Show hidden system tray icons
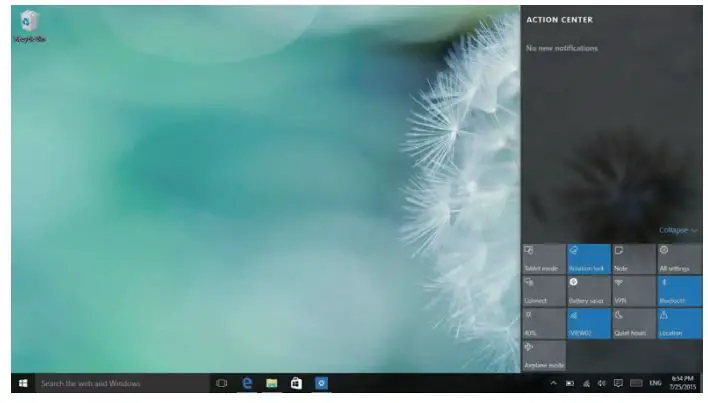708x403 pixels. [553, 383]
